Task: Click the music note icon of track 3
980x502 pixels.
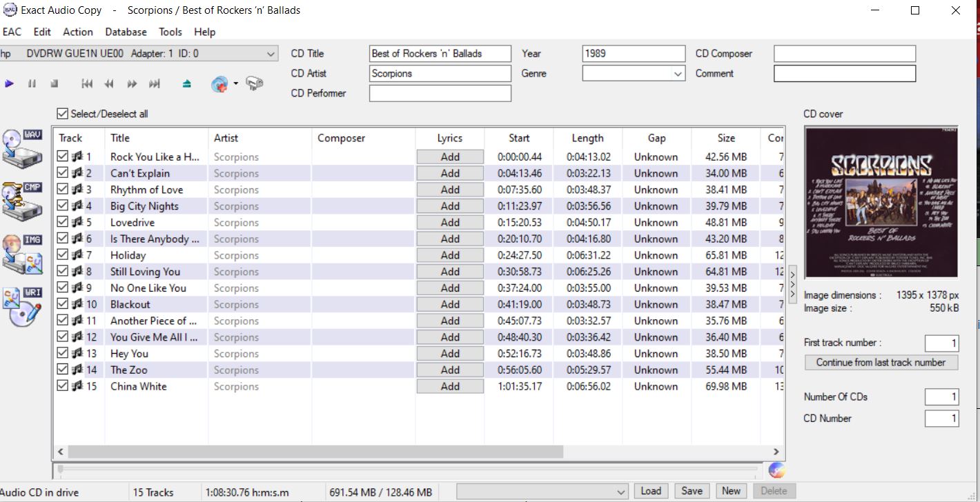Action: [77, 190]
